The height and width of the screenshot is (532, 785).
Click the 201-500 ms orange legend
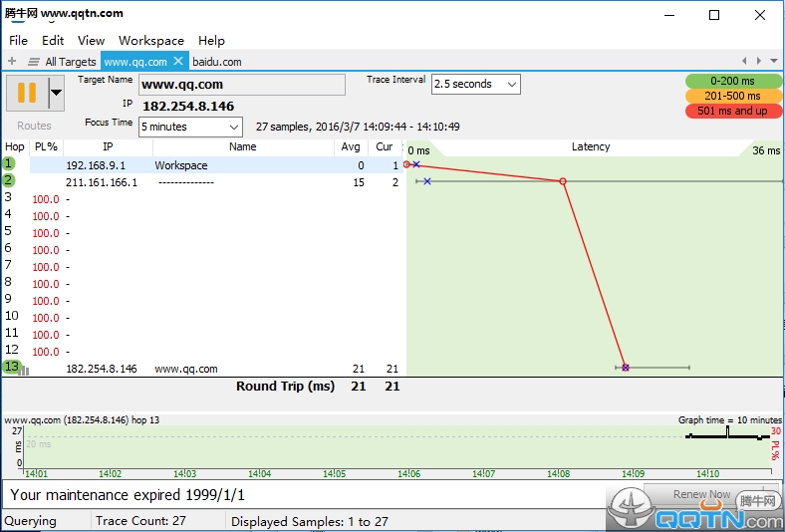click(733, 96)
